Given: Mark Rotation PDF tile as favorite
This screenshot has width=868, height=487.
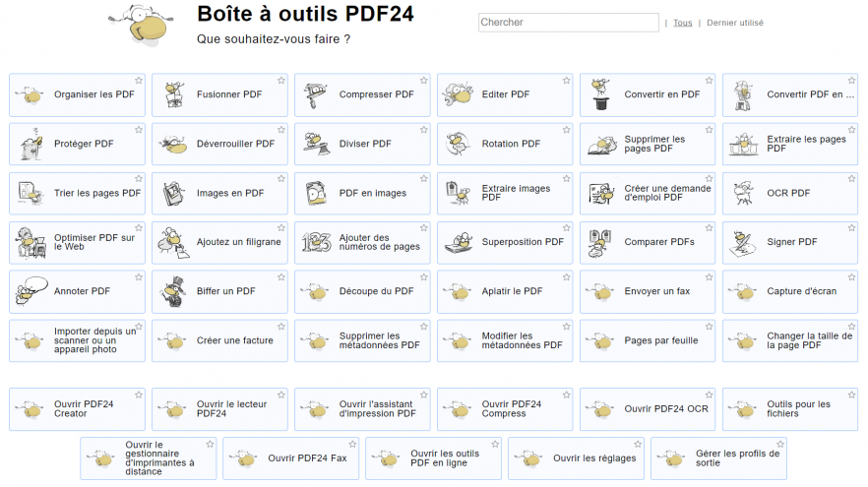Looking at the screenshot, I should coord(566,130).
